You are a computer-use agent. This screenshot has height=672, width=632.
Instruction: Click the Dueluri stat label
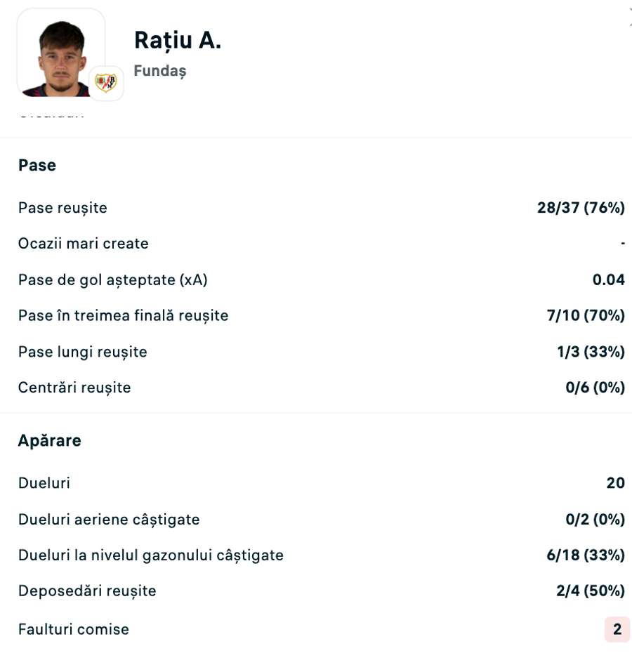pos(44,483)
